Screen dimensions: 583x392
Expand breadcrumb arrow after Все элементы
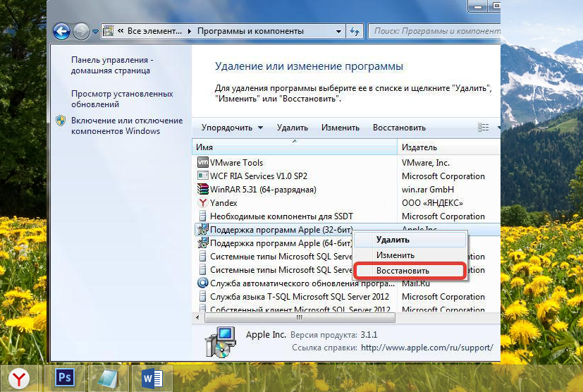click(x=188, y=31)
